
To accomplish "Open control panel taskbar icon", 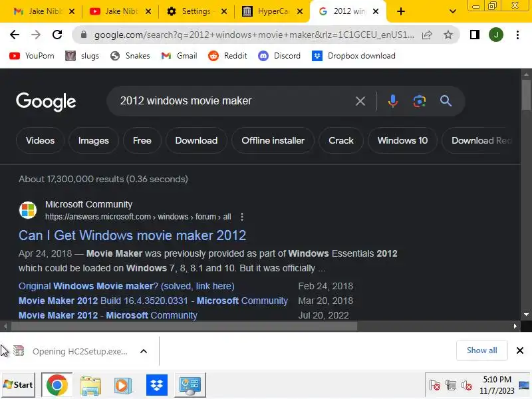I will coord(190,385).
